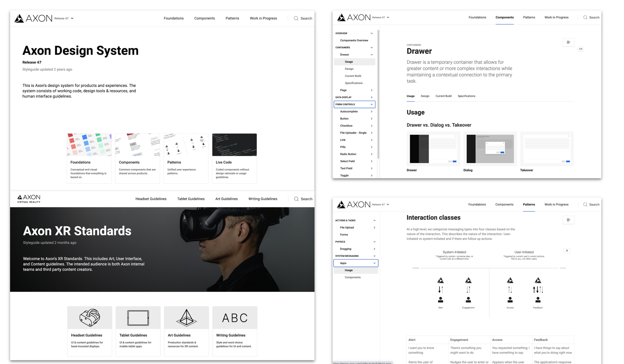Expand the Checkbox sidebar item
The width and height of the screenshot is (624, 364).
tap(372, 126)
